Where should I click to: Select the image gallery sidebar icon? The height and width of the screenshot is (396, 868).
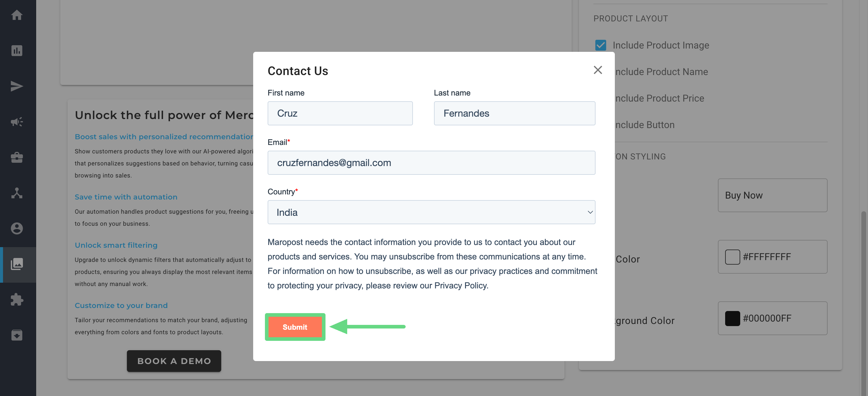[x=17, y=264]
